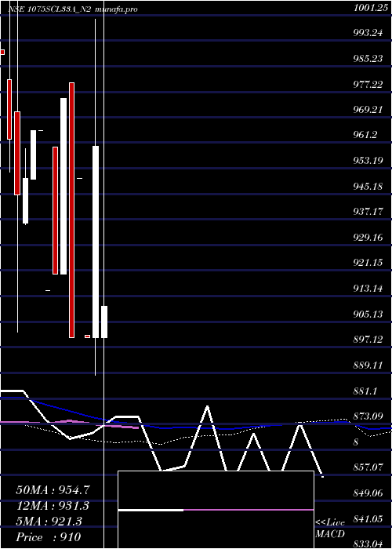Click the 873.09 price axis label
Screen dimensions: 392x549
pos(368,416)
